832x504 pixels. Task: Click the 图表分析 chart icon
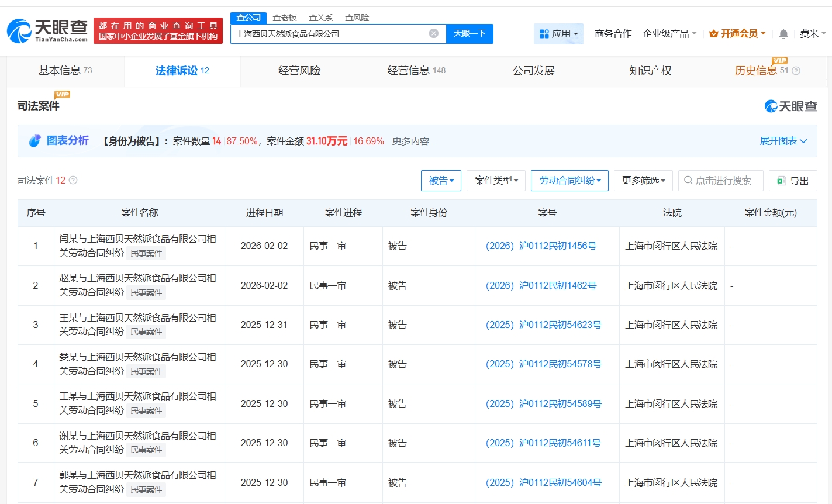pos(35,141)
